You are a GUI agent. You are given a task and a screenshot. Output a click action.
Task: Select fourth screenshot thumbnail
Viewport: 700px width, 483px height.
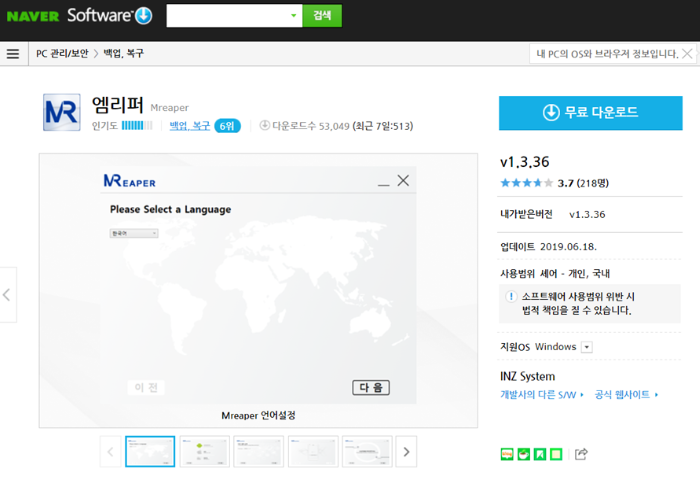pos(313,452)
